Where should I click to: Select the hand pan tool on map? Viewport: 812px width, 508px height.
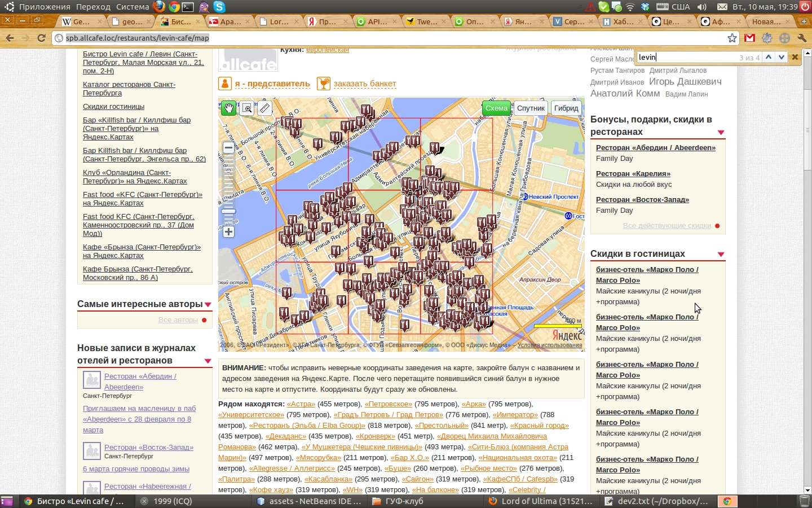point(228,108)
